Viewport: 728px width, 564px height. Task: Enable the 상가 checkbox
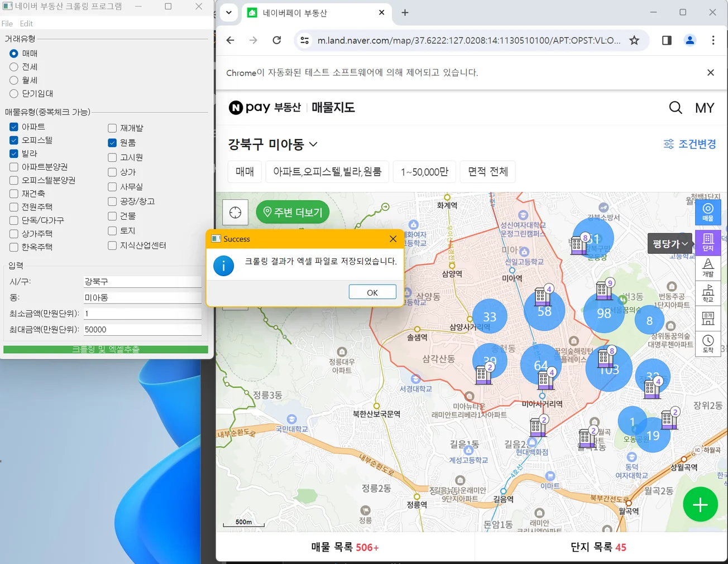point(112,172)
